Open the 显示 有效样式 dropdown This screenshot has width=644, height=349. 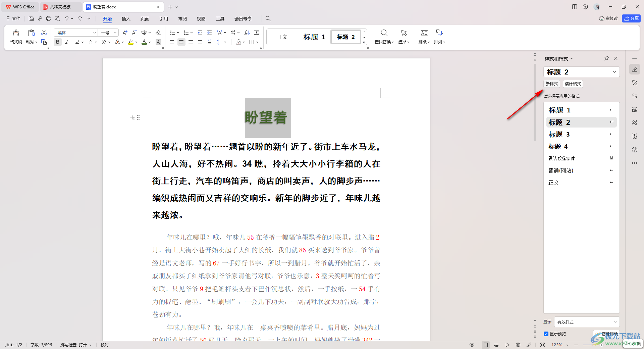tap(587, 322)
